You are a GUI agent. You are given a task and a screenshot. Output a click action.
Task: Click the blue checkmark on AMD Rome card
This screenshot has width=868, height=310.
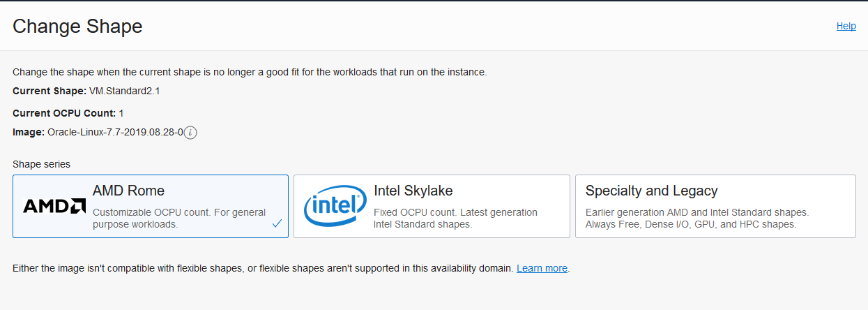(277, 223)
